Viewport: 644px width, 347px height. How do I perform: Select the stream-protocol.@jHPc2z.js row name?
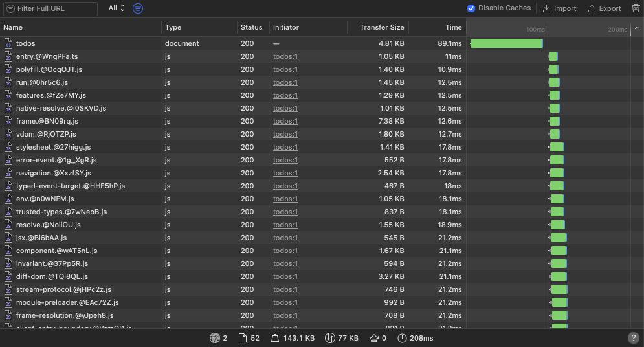click(63, 289)
